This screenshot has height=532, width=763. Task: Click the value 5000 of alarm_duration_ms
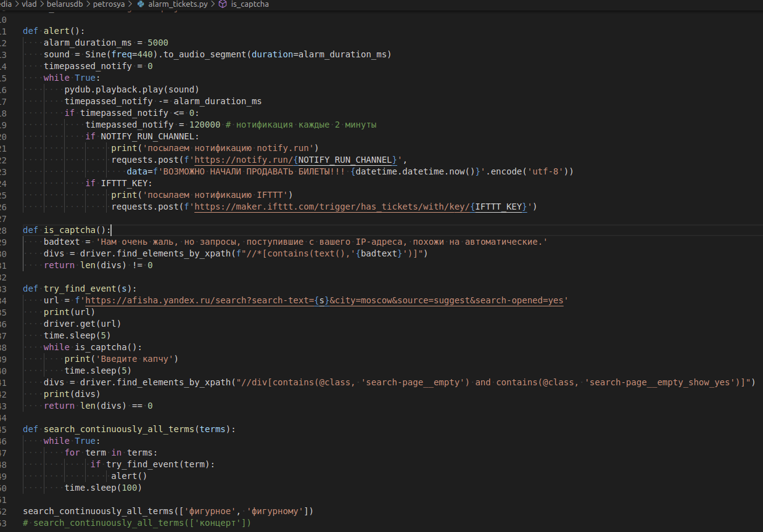point(158,43)
